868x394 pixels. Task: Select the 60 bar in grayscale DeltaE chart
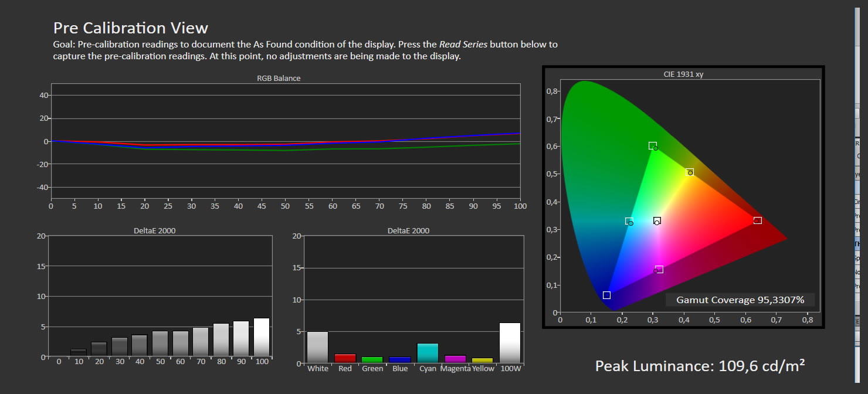(x=181, y=344)
